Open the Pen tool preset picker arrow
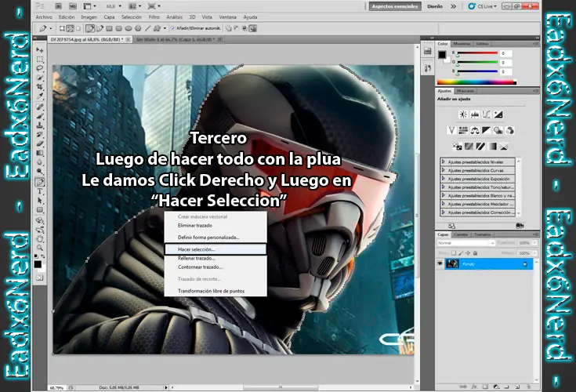This screenshot has height=392, width=576. [51, 28]
